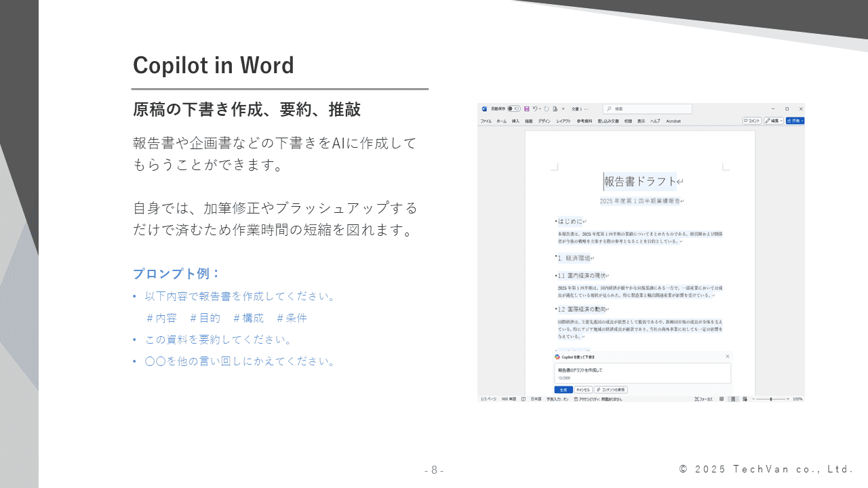868x488 pixels.
Task: Click the 1/3 ページ page count in status bar
Action: tap(488, 399)
